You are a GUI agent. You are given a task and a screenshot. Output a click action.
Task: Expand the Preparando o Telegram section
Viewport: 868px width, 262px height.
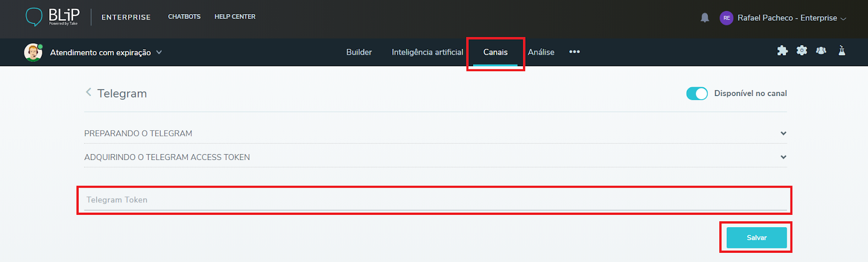pyautogui.click(x=783, y=133)
